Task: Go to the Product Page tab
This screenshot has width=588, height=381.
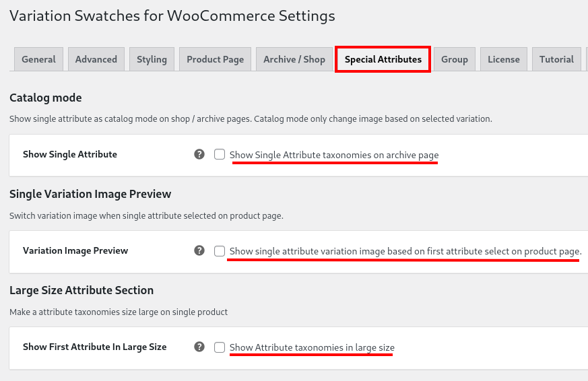Action: coord(216,59)
